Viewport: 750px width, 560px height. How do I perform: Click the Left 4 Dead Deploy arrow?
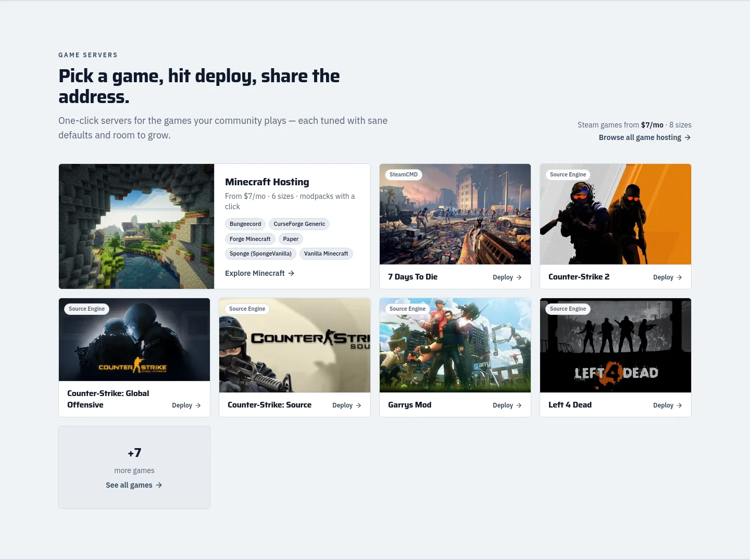679,405
